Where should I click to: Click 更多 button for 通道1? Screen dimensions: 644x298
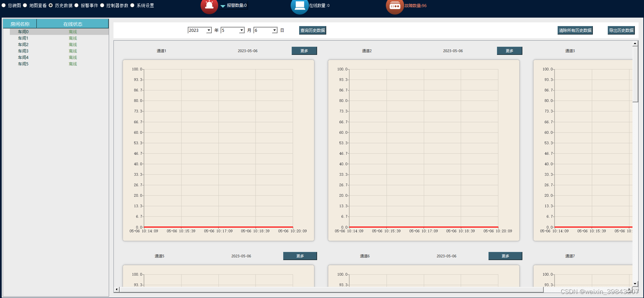(x=304, y=51)
